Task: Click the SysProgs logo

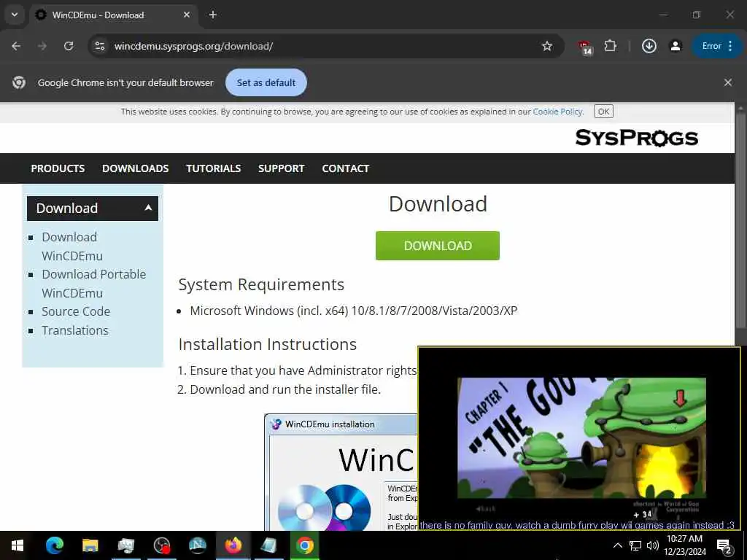Action: 636,138
